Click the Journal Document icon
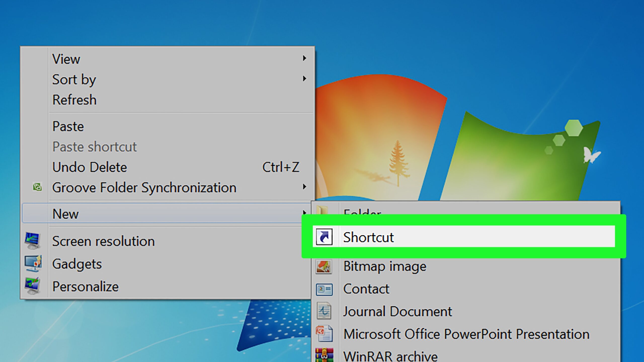Image resolution: width=644 pixels, height=362 pixels. [324, 311]
